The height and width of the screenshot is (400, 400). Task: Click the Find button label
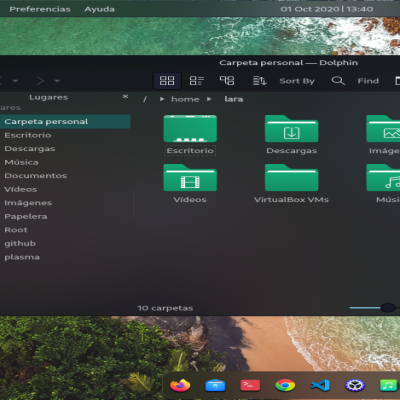tap(368, 81)
